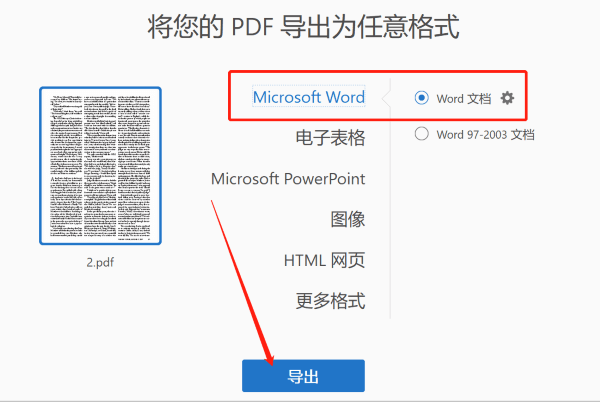The width and height of the screenshot is (600, 402).
Task: Select HTML 网页 export format
Action: coord(324,261)
